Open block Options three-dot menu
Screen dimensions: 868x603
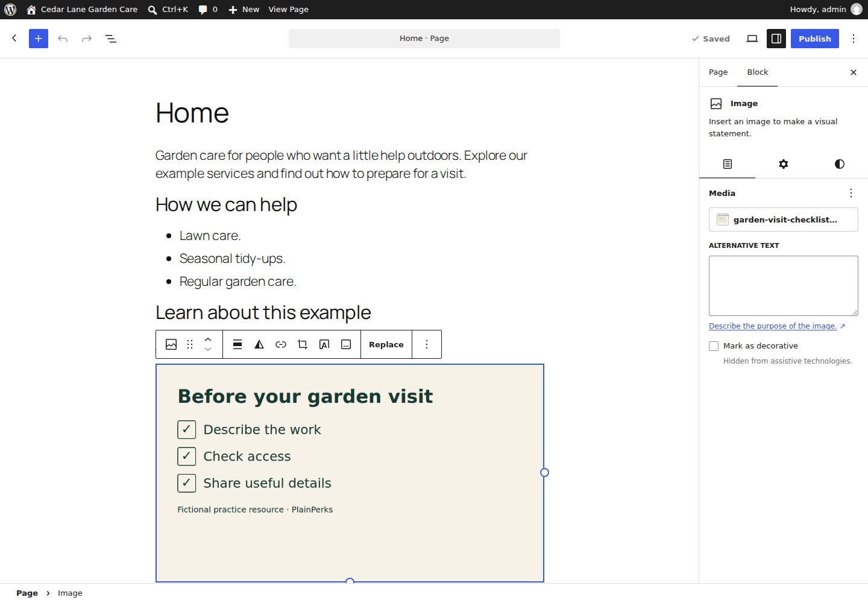click(x=427, y=345)
